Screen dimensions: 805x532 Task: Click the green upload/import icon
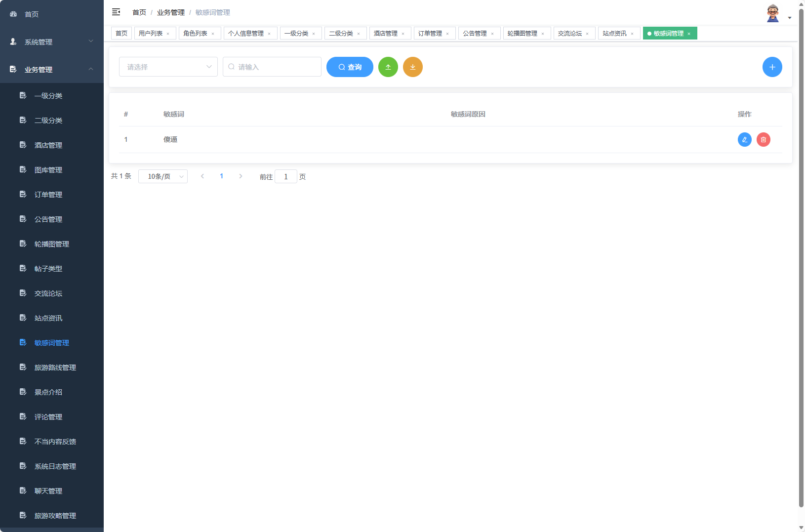coord(388,67)
